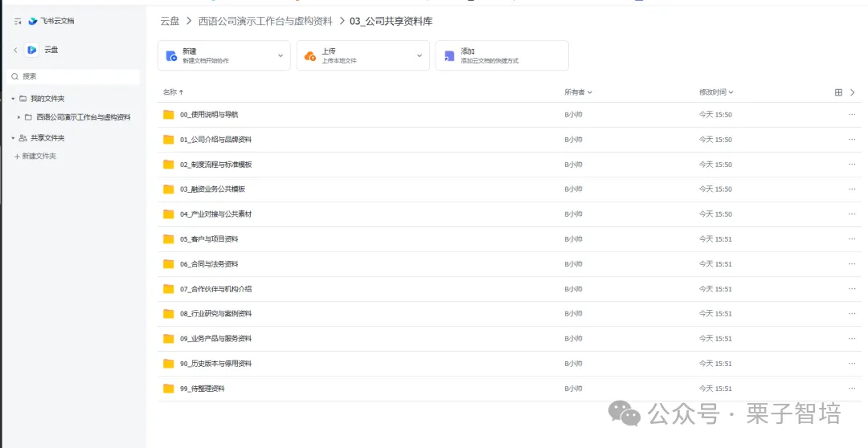
Task: Collapse the sidebar with the menu toggle icon
Action: [x=18, y=21]
